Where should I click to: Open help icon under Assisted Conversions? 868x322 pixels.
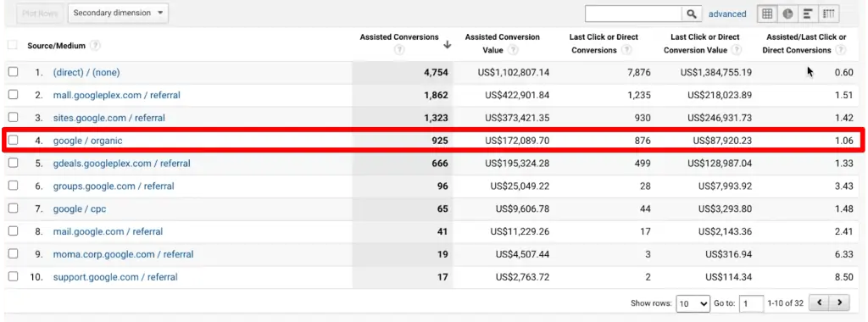[399, 50]
